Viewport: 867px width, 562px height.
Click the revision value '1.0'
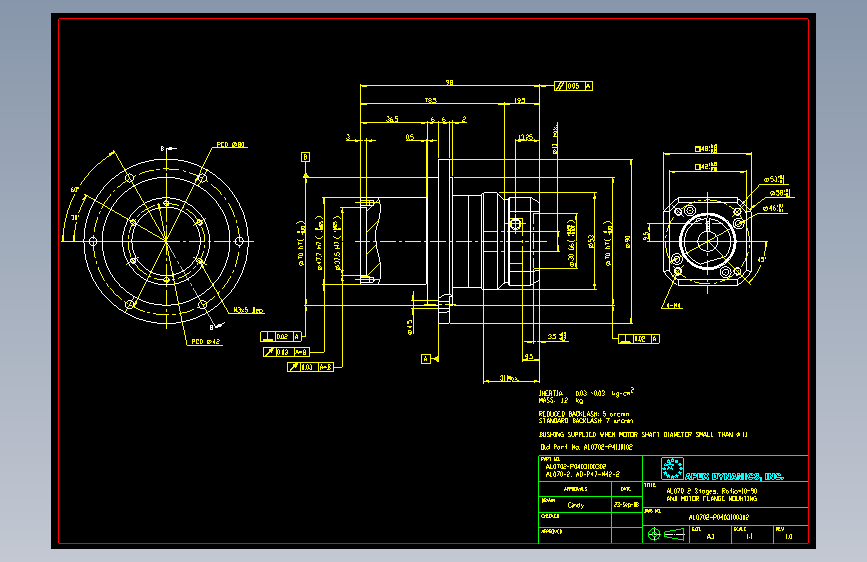[788, 537]
